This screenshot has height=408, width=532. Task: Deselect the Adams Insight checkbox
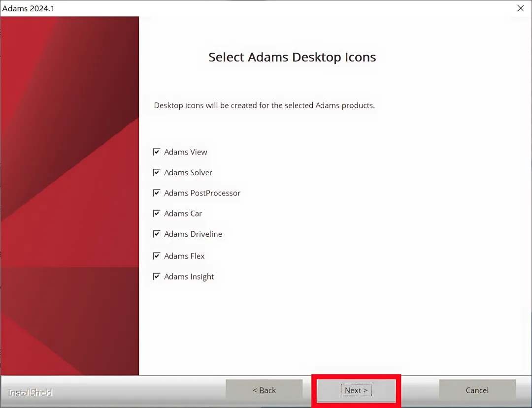pos(157,277)
